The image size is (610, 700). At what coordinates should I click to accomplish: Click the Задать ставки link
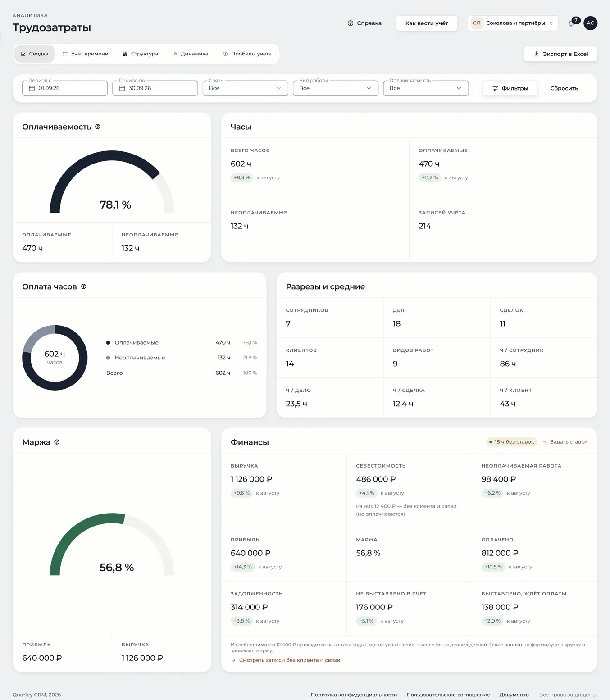[565, 442]
